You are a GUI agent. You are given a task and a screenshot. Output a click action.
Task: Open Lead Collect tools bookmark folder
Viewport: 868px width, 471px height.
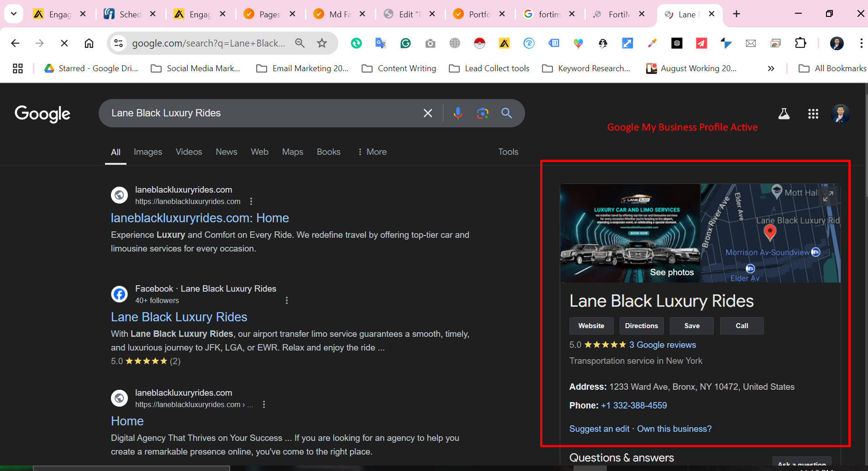[489, 68]
